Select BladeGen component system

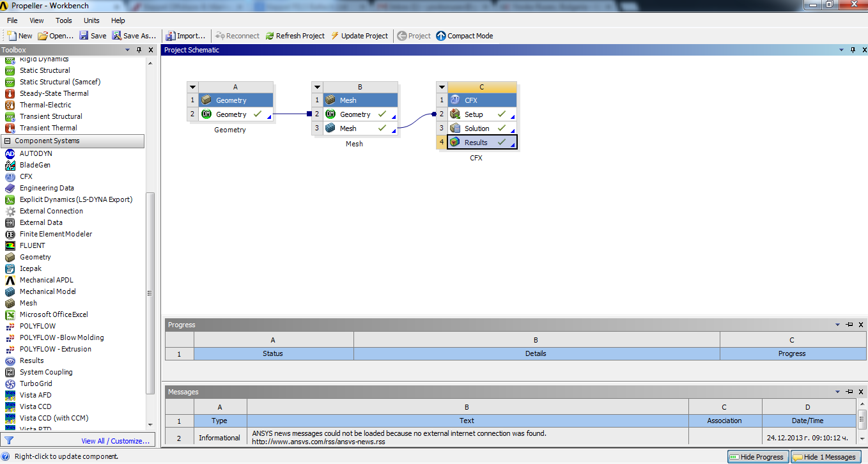(x=35, y=165)
